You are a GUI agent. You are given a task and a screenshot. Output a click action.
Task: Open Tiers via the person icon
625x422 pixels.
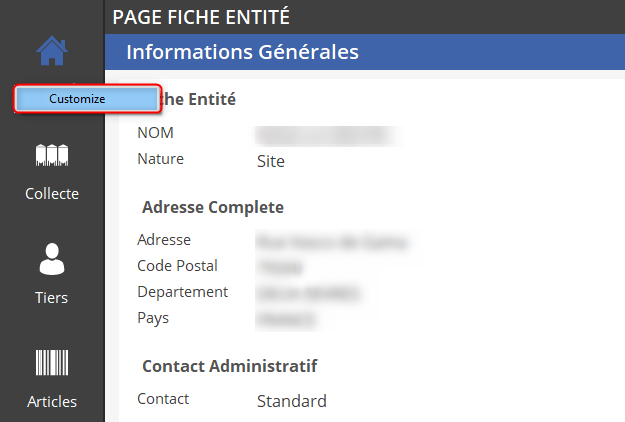point(52,259)
